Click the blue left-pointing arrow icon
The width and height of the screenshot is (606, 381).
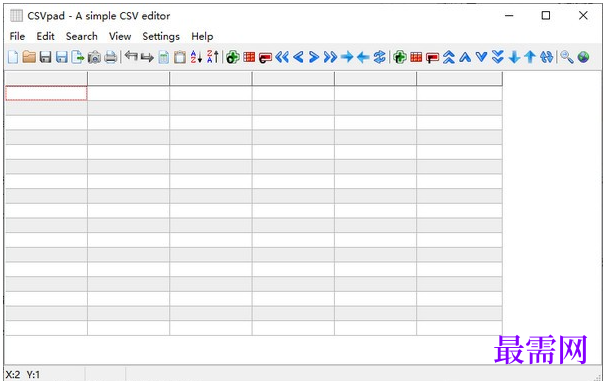pos(363,57)
